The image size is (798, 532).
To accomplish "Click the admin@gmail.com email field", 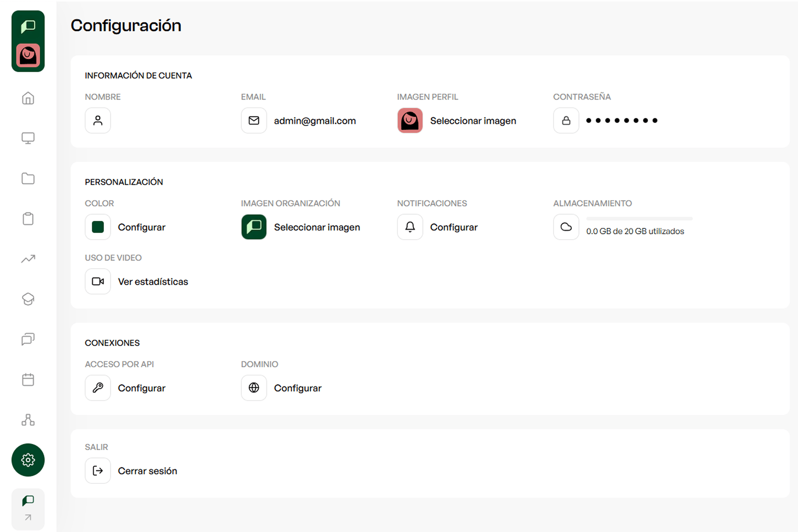I will pos(314,120).
